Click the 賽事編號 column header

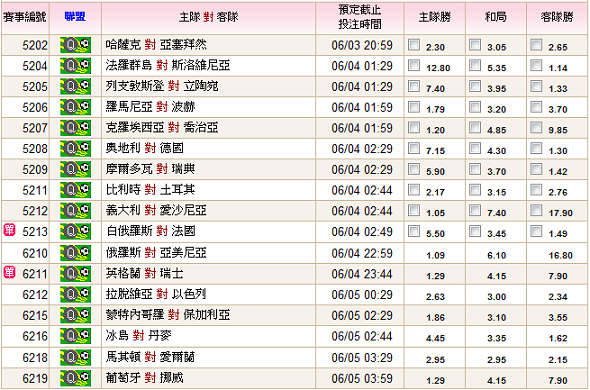tap(24, 17)
